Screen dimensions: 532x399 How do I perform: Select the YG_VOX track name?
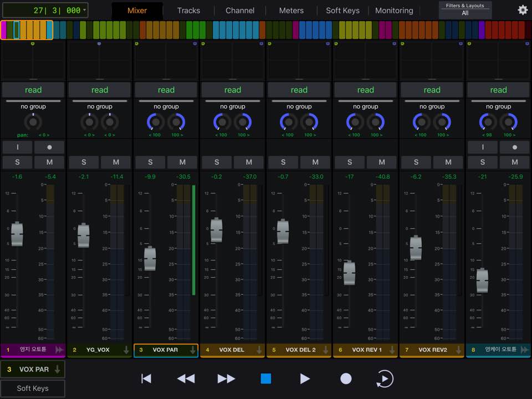coord(98,350)
